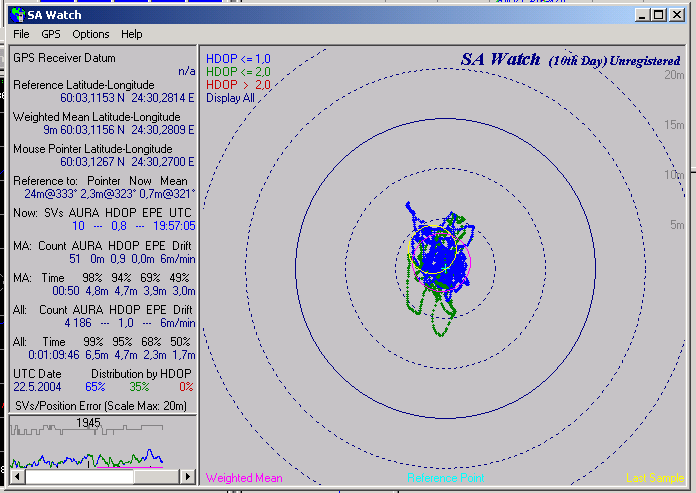This screenshot has width=696, height=493.
Task: Maximize the SA Watch window
Action: pos(658,15)
